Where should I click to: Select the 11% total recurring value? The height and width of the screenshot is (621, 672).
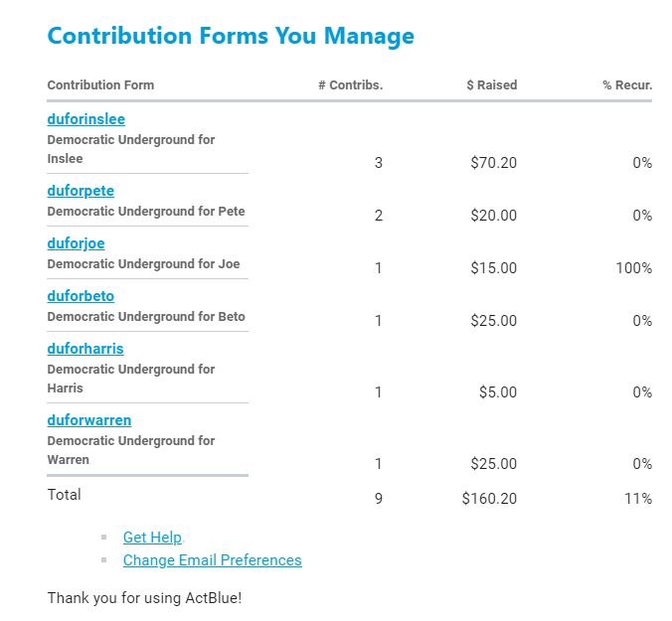[637, 499]
